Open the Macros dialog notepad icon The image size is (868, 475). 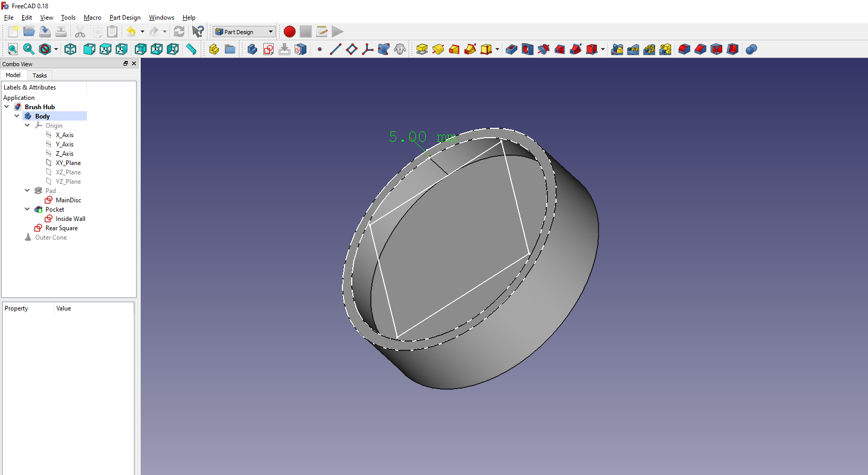322,32
